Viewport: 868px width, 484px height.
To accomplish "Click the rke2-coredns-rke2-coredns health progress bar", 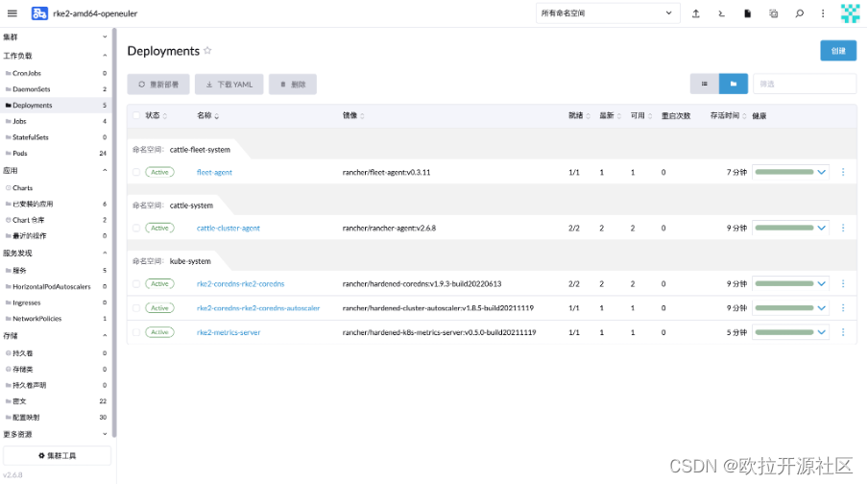I will click(784, 283).
